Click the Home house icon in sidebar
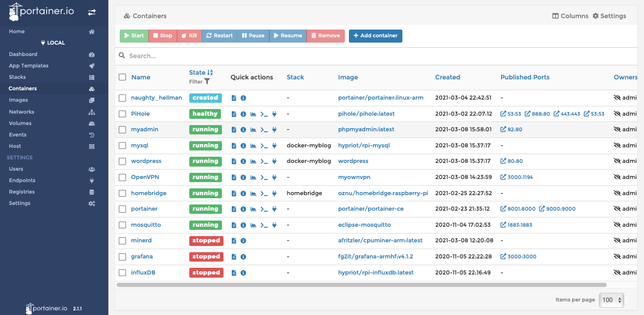The width and height of the screenshot is (644, 315). pos(92,32)
